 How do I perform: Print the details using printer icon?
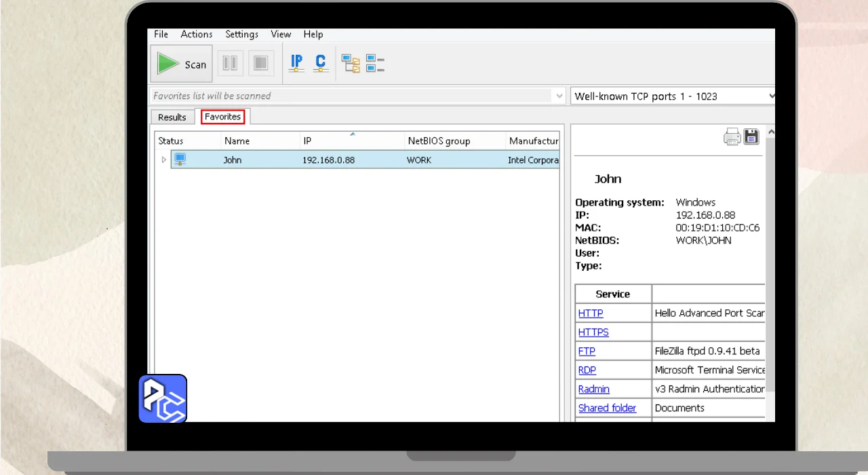(732, 136)
